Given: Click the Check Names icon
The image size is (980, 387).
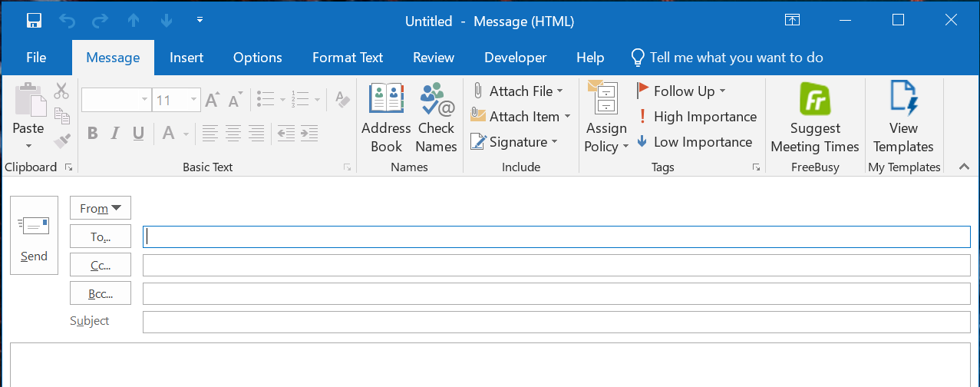Looking at the screenshot, I should point(436,117).
